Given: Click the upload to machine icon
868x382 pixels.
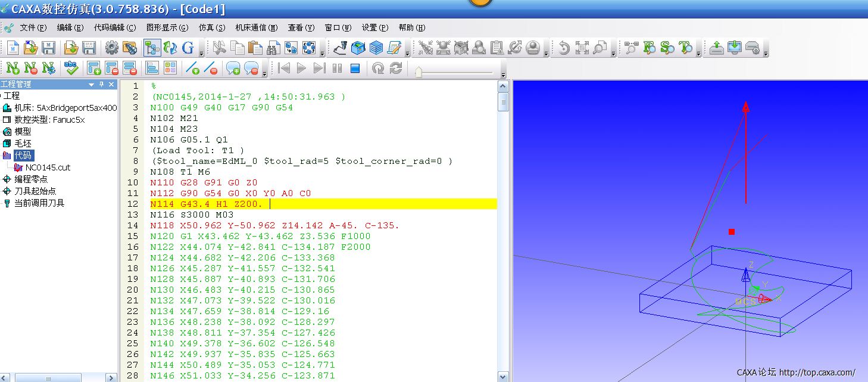Looking at the screenshot, I should pyautogui.click(x=716, y=48).
